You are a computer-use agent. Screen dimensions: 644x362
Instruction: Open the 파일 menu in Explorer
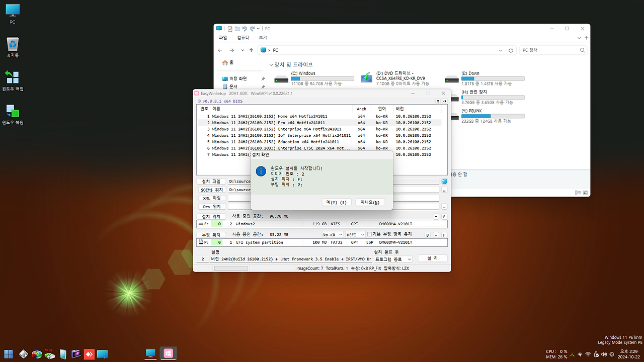223,38
